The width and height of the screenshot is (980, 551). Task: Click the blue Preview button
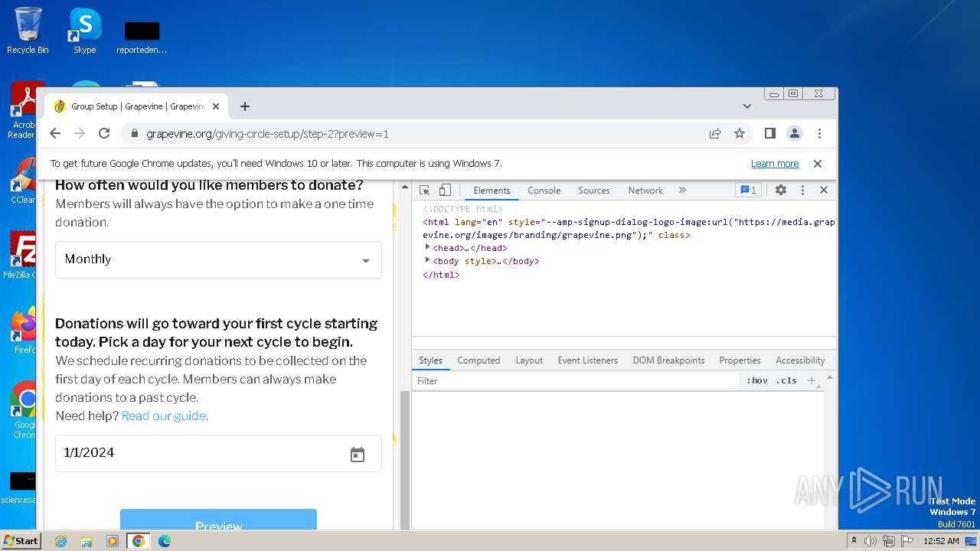218,520
